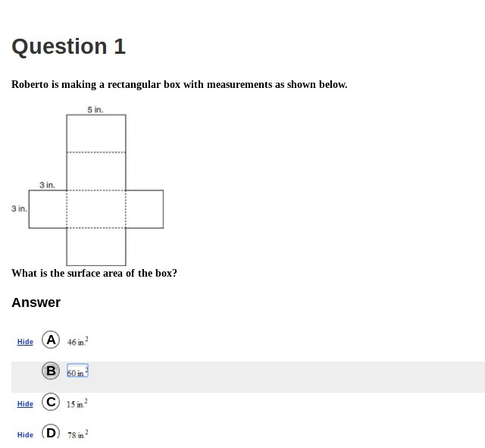Click the left 3 in. side label

[19, 208]
